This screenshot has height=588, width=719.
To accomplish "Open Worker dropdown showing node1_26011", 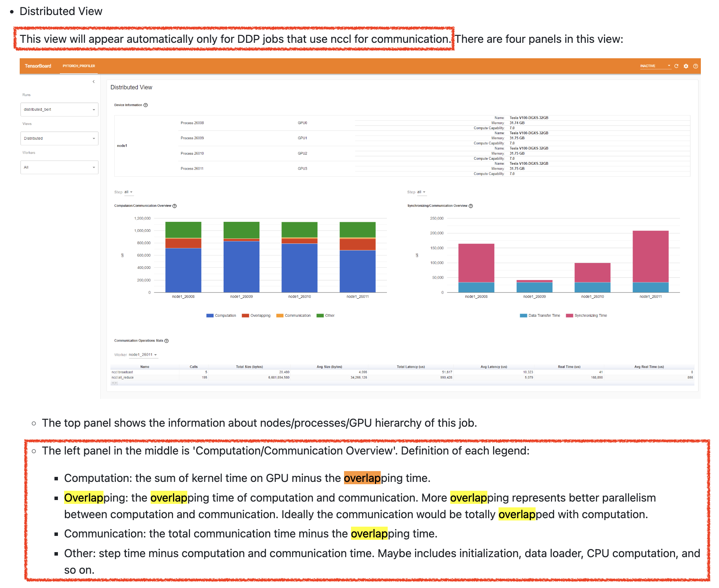I will 143,355.
